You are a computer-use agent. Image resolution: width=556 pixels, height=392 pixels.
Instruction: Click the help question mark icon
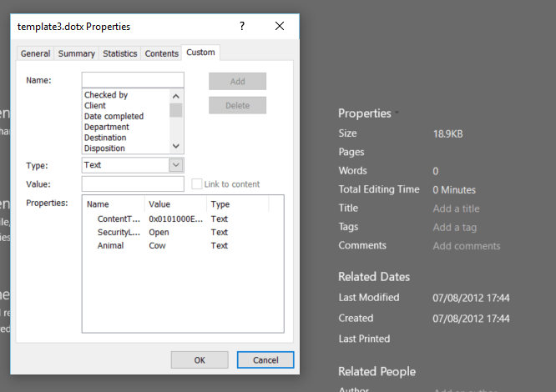tap(242, 26)
